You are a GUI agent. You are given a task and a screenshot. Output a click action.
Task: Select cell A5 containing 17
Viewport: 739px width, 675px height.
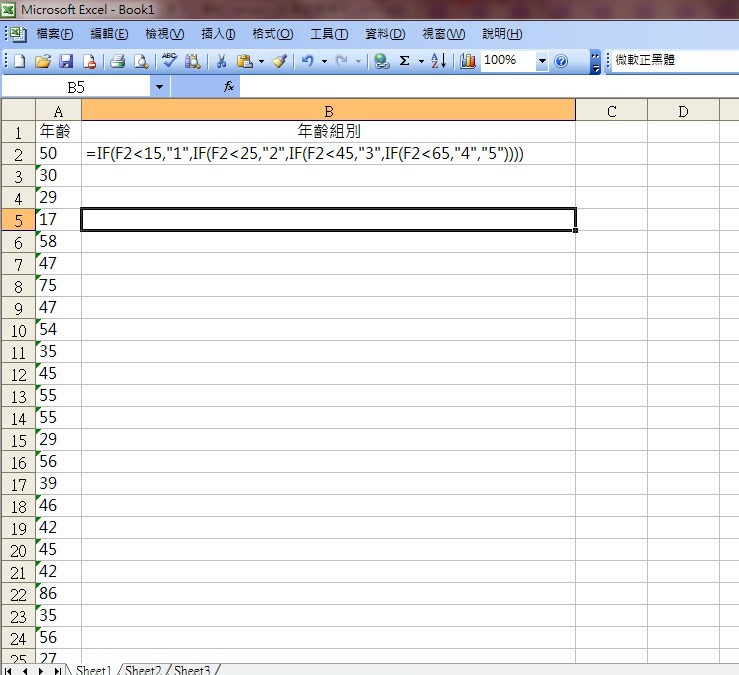(x=58, y=220)
